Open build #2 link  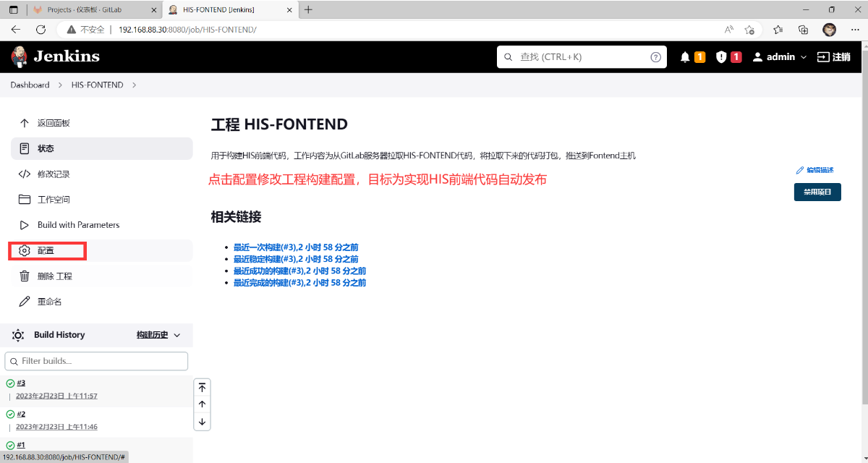click(x=21, y=414)
